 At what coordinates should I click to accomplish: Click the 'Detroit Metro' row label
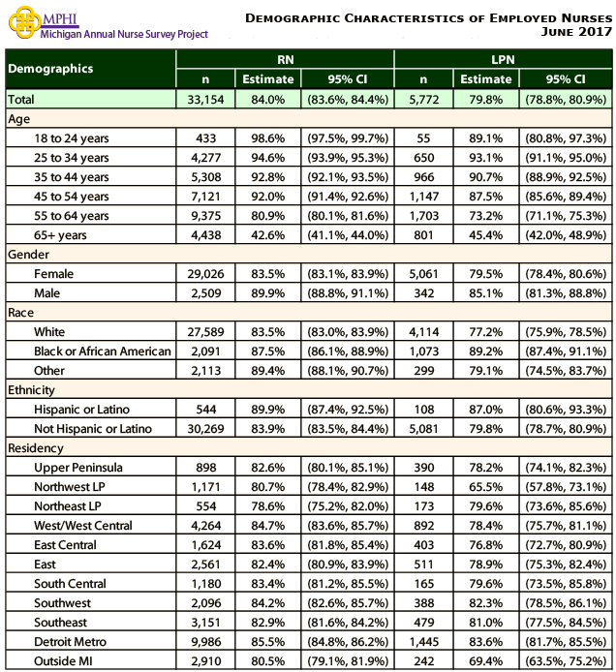tap(71, 642)
